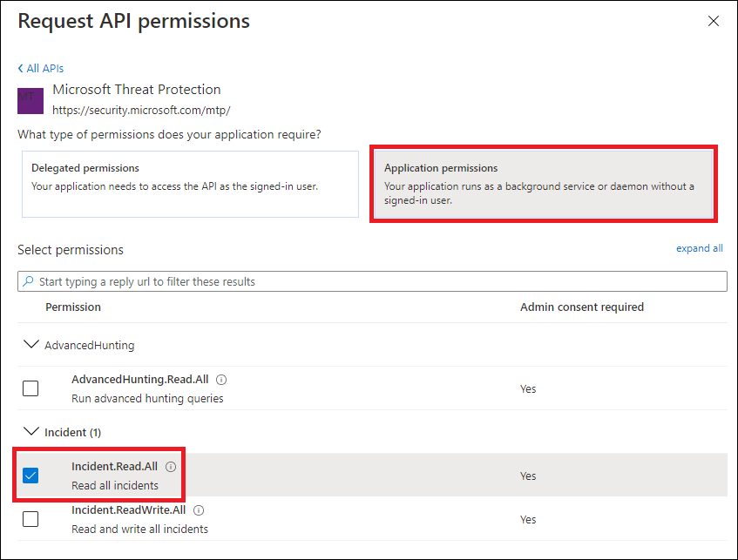Click the expand all link

pos(700,248)
